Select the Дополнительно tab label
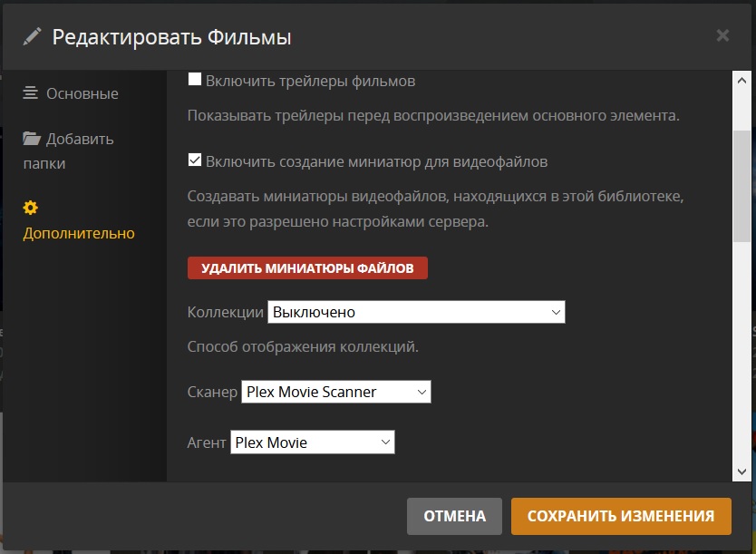This screenshot has width=756, height=554. (x=79, y=233)
